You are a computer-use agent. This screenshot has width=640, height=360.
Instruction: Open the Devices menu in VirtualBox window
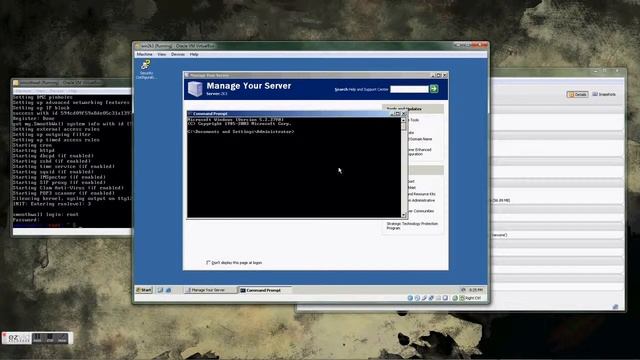coord(178,54)
